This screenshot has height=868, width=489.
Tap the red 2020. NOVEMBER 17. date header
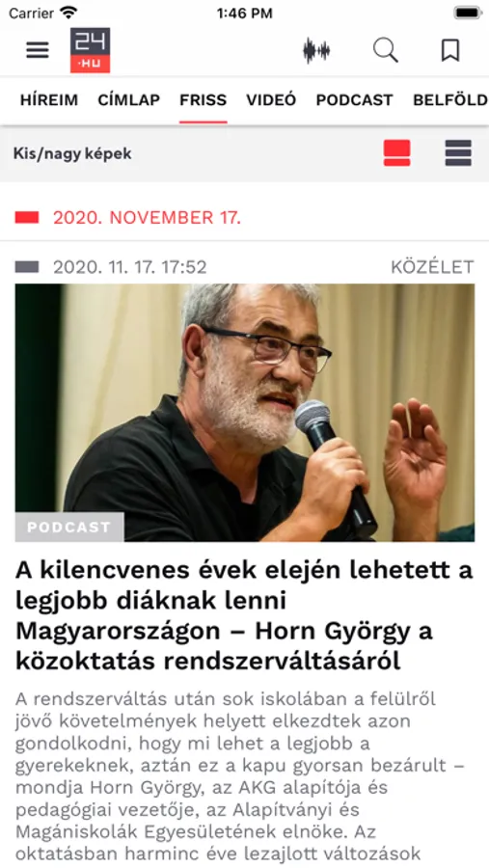pos(147,218)
